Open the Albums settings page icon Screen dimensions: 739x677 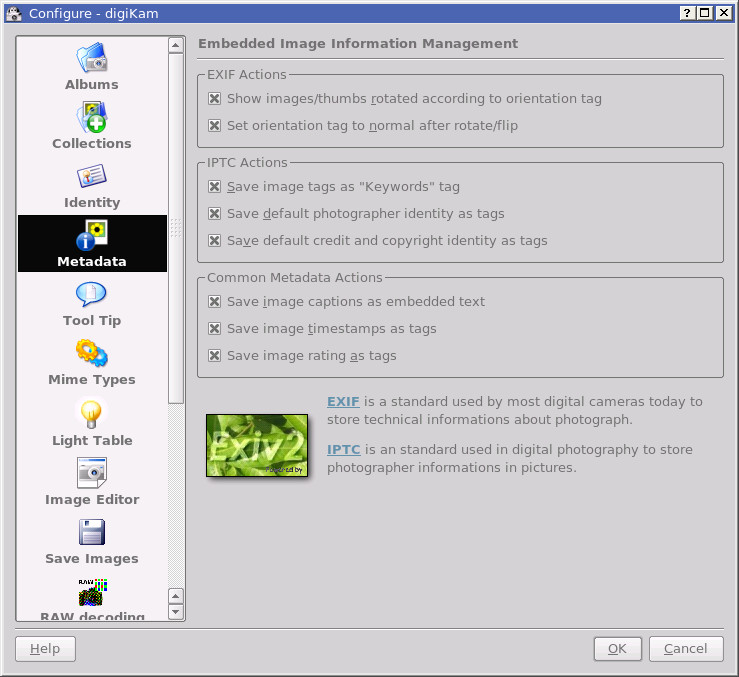pos(92,58)
